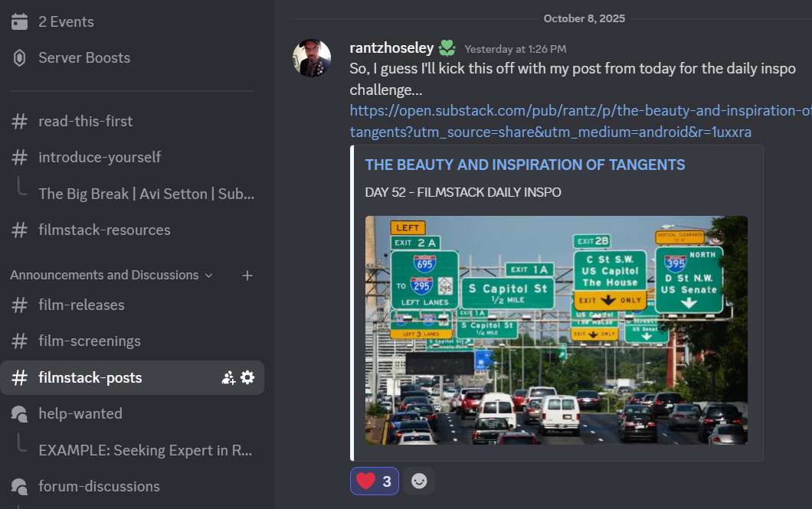The width and height of the screenshot is (812, 509).
Task: Open rantzhoseley's profile avatar
Action: click(312, 58)
